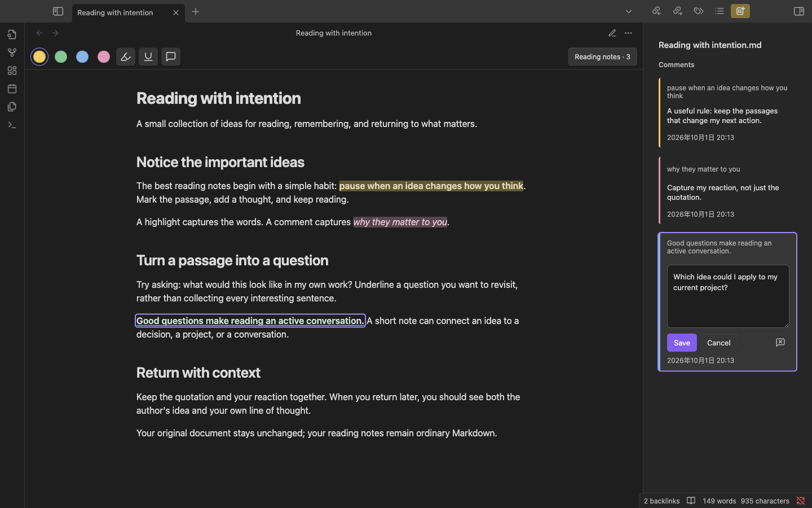Open the backlinks pane icon
This screenshot has width=812, height=508.
point(656,11)
